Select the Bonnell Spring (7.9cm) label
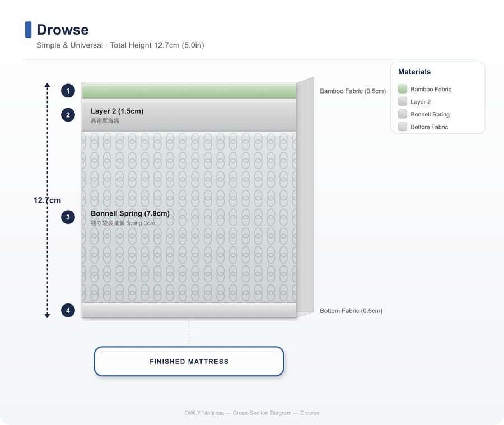 [x=130, y=213]
